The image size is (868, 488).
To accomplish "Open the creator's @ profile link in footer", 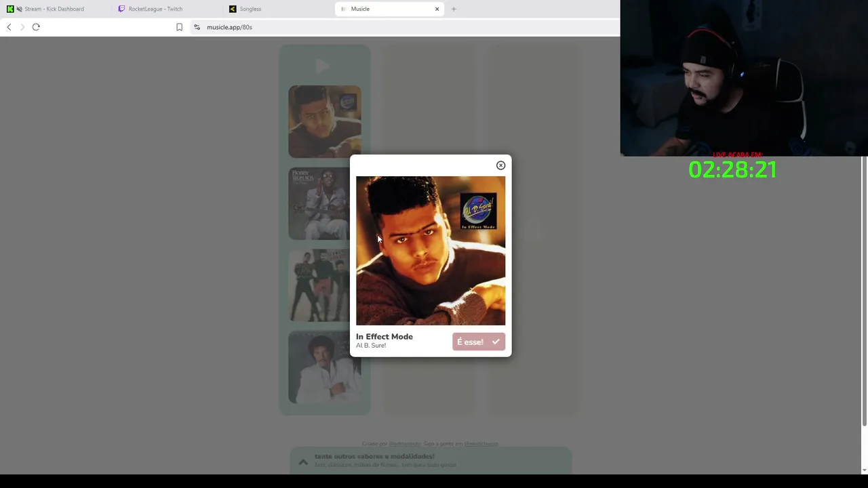I will pyautogui.click(x=405, y=444).
